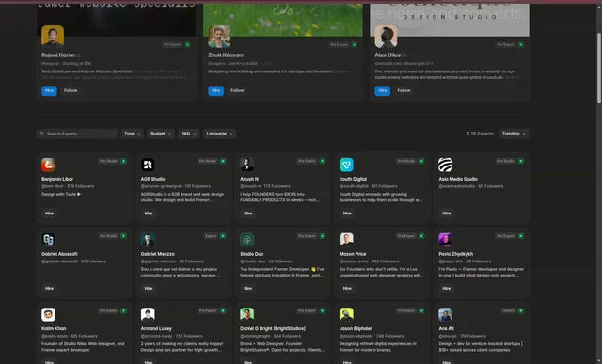Click Hire on Benjamin Libor card
This screenshot has width=602, height=364.
tap(49, 214)
